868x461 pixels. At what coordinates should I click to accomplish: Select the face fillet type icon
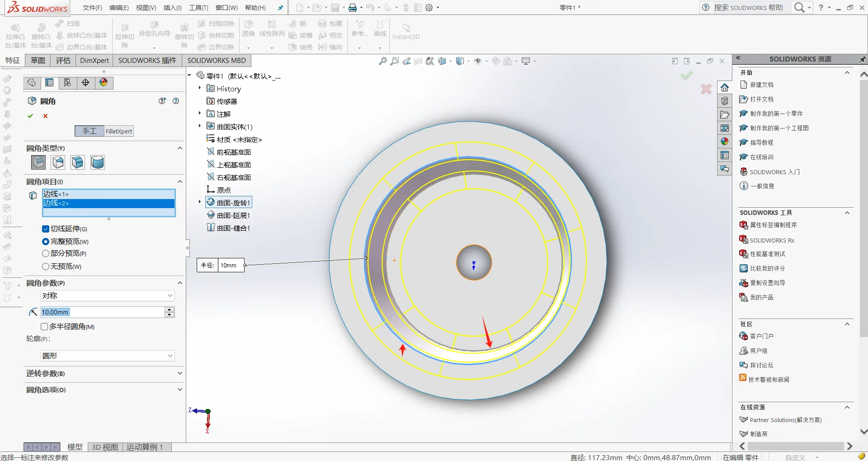click(x=78, y=162)
